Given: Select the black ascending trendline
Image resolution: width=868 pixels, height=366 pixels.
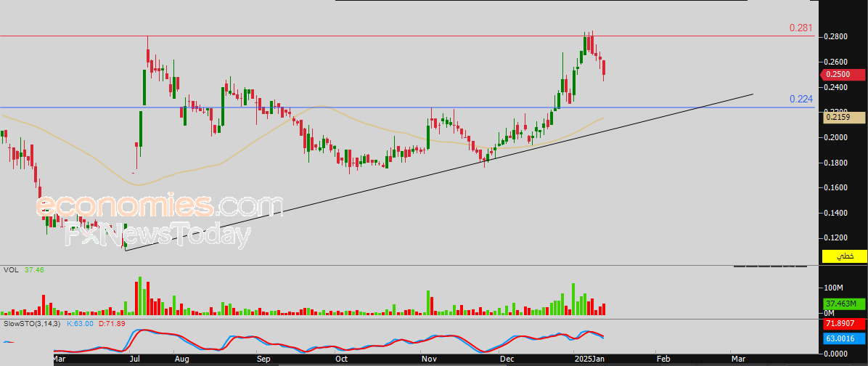Looking at the screenshot, I should coord(439,172).
